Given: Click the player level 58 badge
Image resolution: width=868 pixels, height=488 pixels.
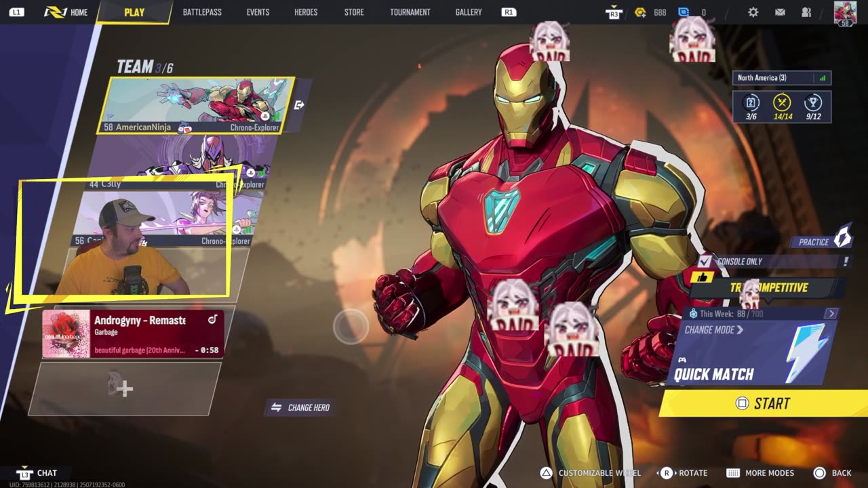Looking at the screenshot, I should point(845,23).
